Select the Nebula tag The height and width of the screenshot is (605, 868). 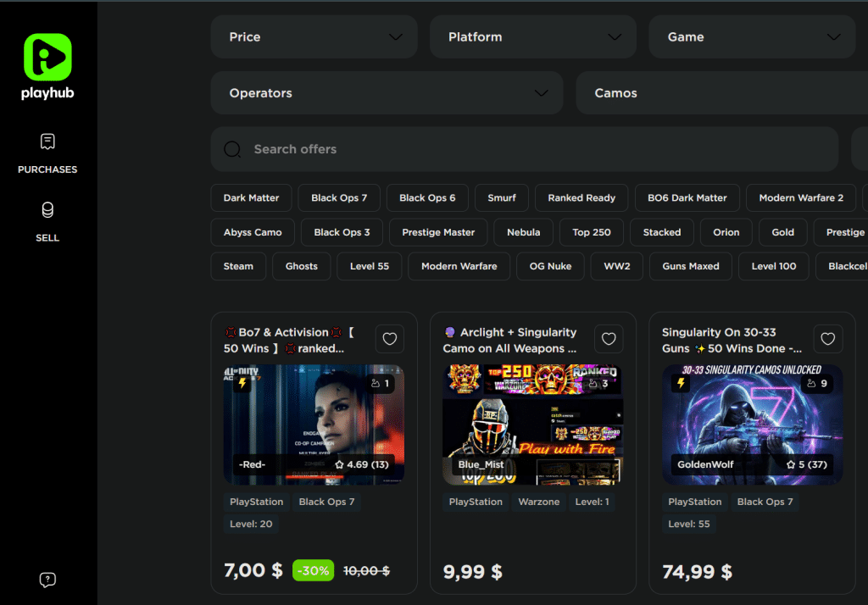click(x=523, y=232)
